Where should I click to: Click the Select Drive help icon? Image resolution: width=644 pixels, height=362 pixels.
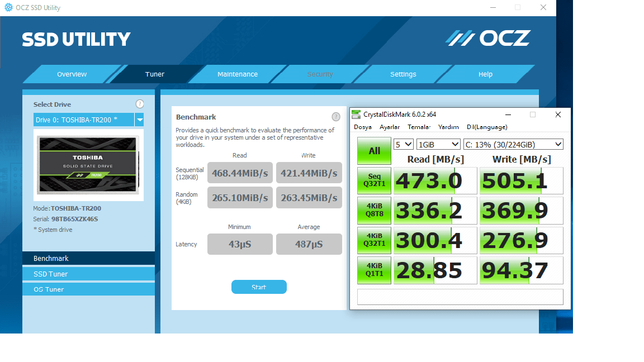point(140,104)
